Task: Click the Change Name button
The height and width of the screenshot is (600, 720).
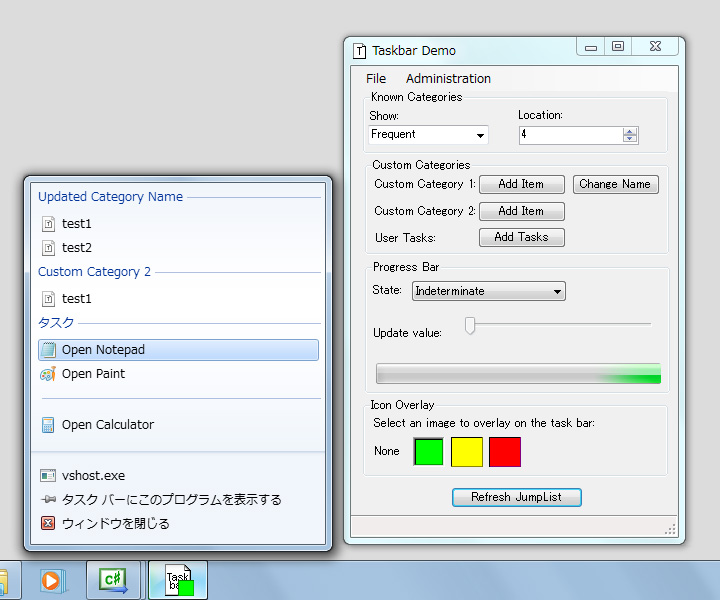Action: tap(615, 184)
